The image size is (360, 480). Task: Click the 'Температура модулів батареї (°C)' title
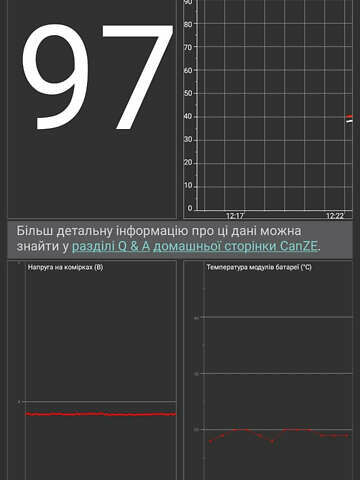click(259, 267)
